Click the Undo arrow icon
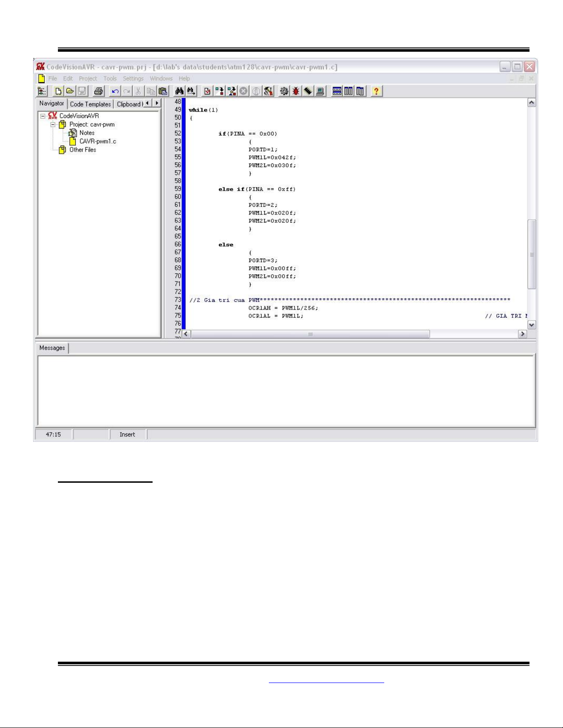 point(115,91)
